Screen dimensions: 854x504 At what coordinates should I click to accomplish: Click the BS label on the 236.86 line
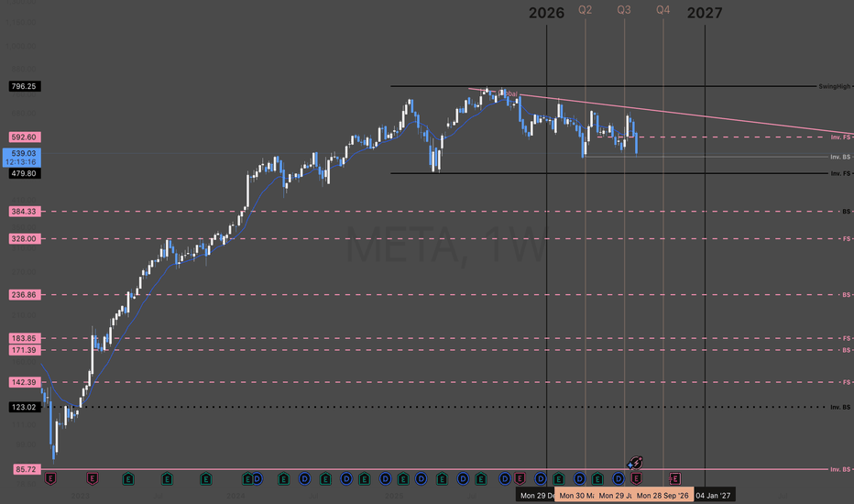pos(847,295)
